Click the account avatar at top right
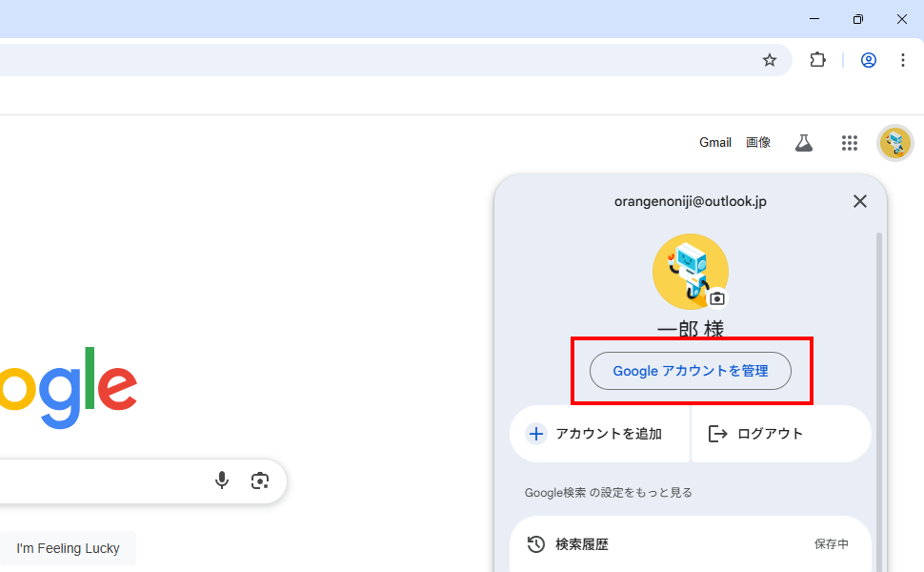The image size is (924, 572). point(895,143)
